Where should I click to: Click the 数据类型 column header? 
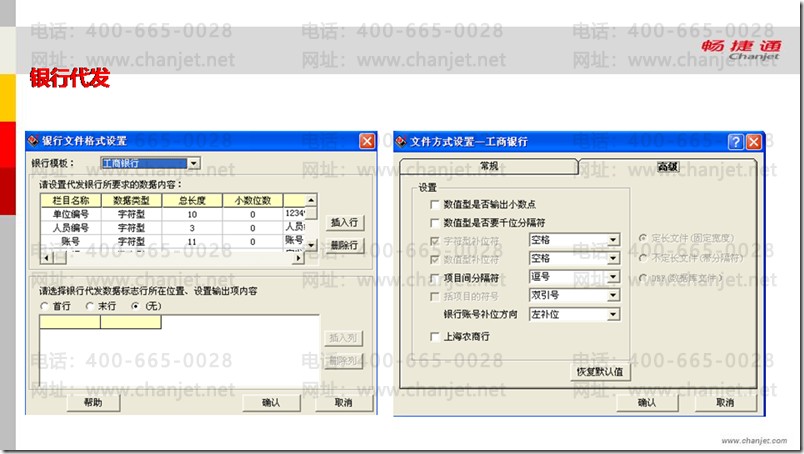(x=131, y=201)
